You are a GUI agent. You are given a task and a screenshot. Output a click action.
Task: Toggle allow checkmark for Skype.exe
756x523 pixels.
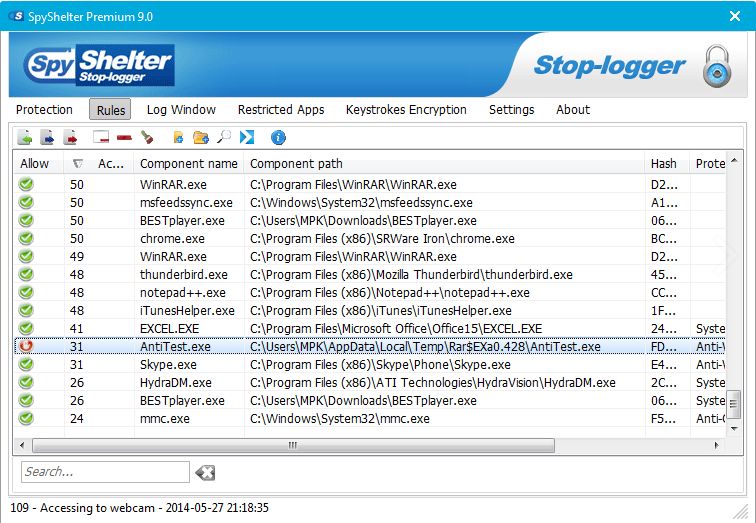coord(26,364)
